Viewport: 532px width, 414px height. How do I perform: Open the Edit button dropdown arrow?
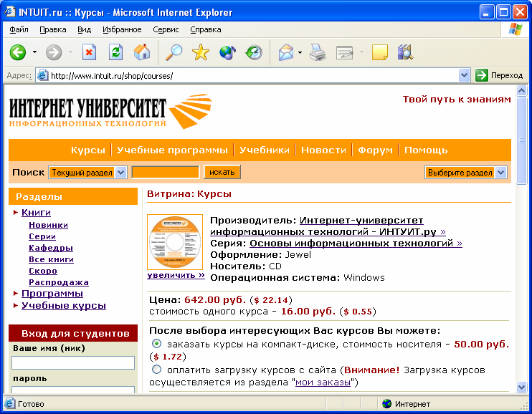click(x=361, y=52)
